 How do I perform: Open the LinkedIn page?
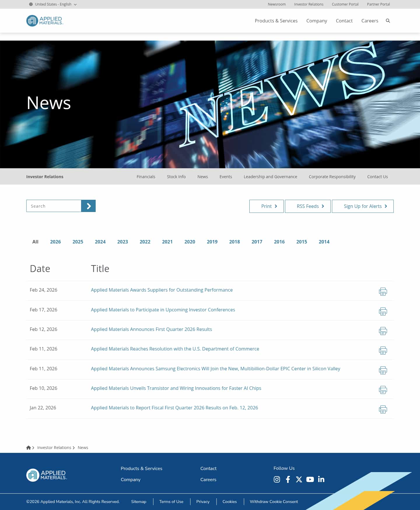click(321, 479)
